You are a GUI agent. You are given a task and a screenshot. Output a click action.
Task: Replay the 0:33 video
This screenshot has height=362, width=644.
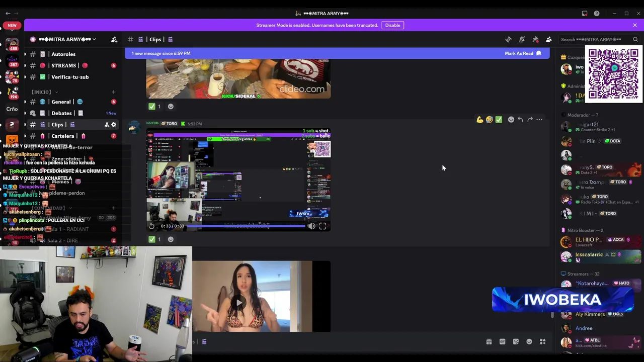(151, 226)
